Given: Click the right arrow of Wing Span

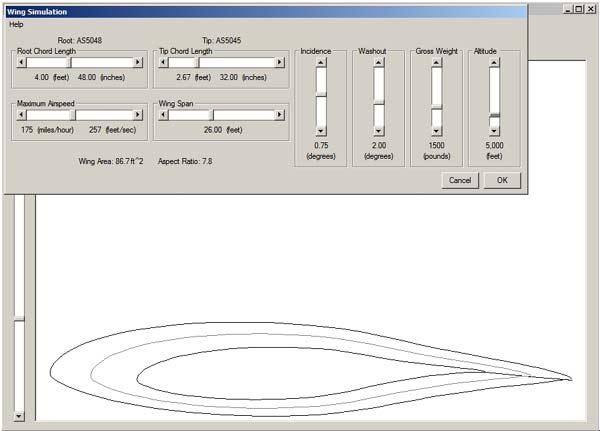Looking at the screenshot, I should (280, 115).
